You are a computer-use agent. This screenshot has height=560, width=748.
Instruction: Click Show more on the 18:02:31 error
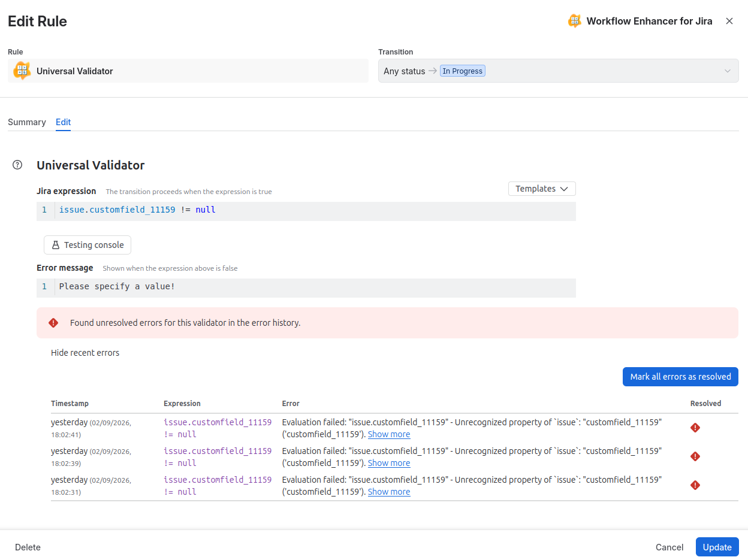point(389,492)
